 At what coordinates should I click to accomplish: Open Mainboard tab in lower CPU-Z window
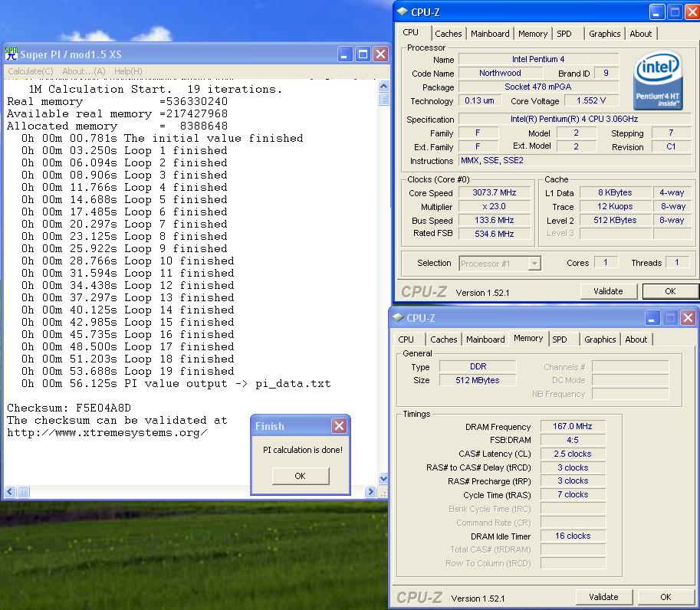coord(485,339)
